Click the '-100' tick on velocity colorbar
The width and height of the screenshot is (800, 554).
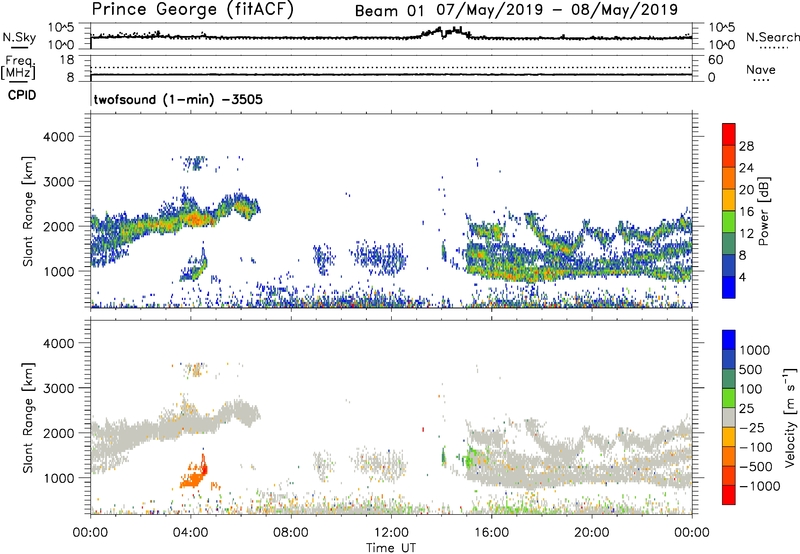tap(756, 447)
